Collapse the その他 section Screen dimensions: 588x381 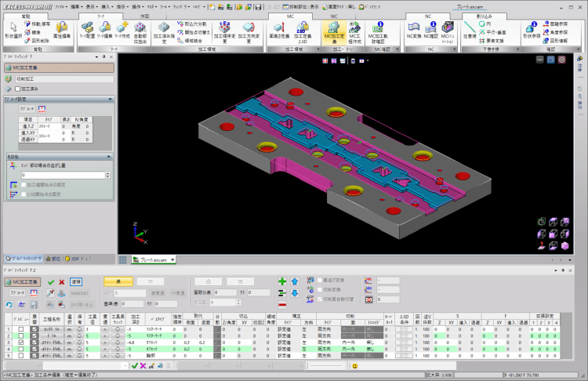tap(109, 156)
